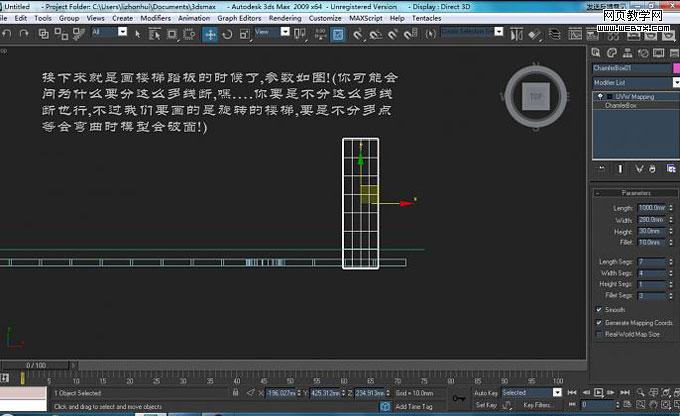Click the Play Animation button

point(598,393)
